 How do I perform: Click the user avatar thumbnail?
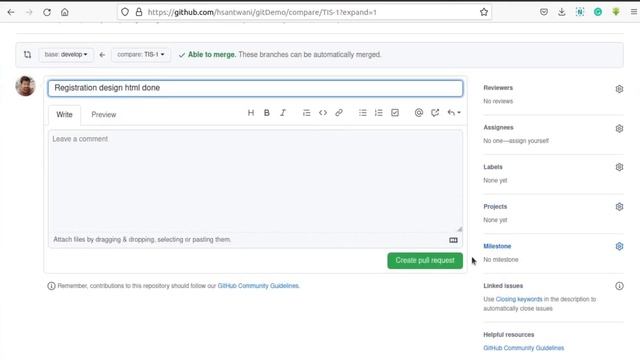25,86
